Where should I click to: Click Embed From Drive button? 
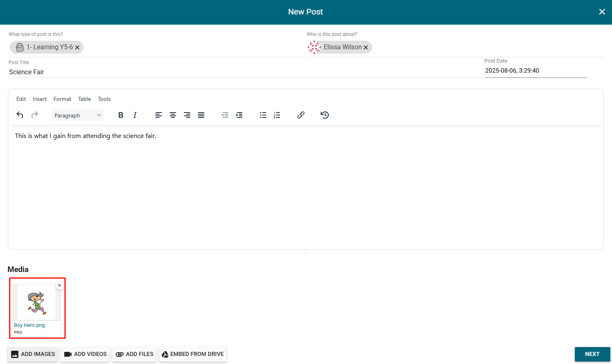pyautogui.click(x=193, y=354)
